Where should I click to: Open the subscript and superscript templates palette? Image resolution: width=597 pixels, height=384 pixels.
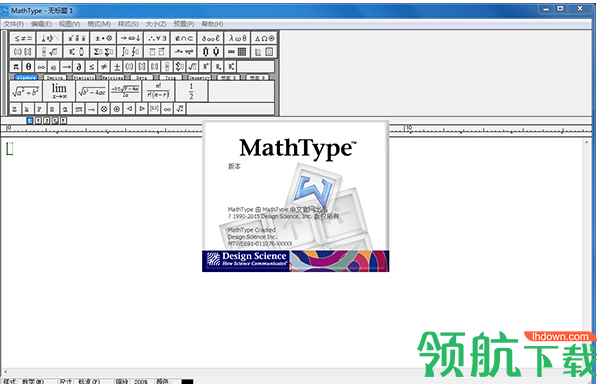(x=77, y=52)
